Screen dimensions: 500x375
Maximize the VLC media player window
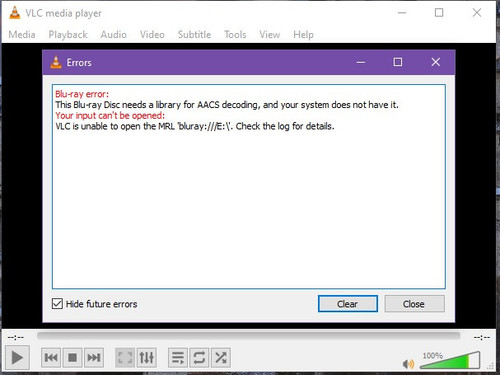coord(439,13)
